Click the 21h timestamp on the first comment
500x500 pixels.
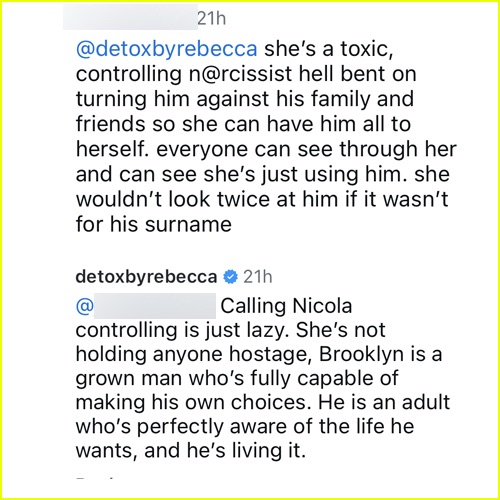[212, 18]
